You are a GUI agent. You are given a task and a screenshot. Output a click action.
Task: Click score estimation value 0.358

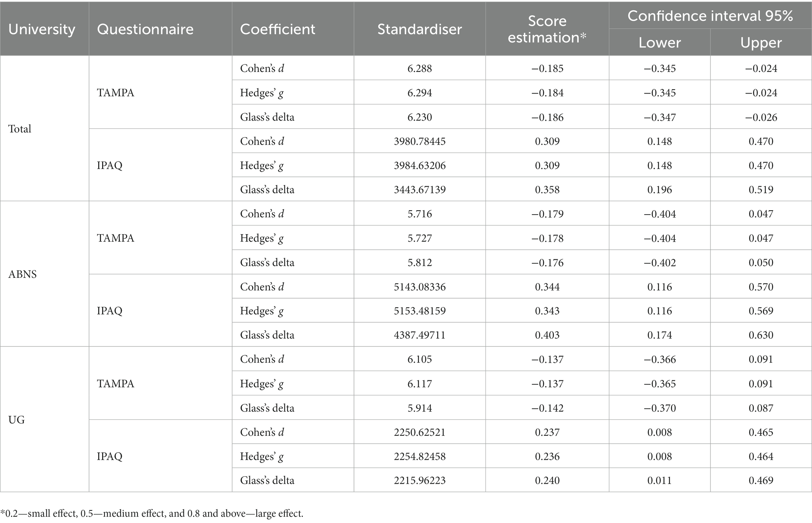coord(547,189)
